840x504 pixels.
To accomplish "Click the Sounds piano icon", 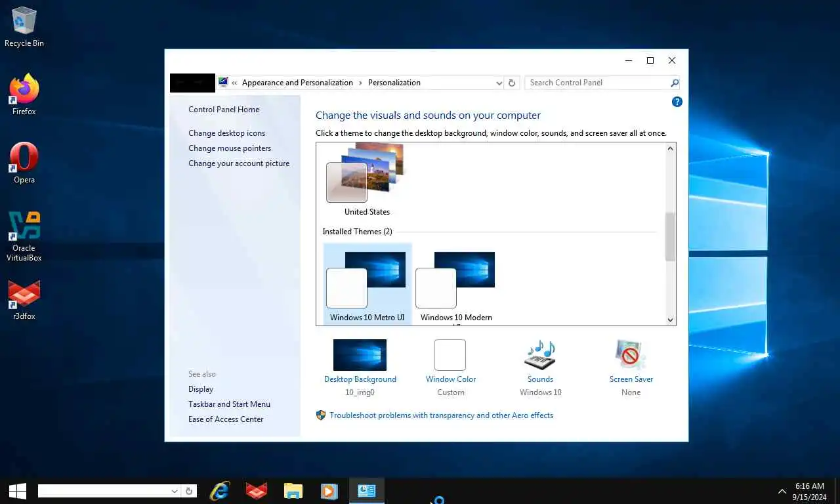I will point(540,355).
